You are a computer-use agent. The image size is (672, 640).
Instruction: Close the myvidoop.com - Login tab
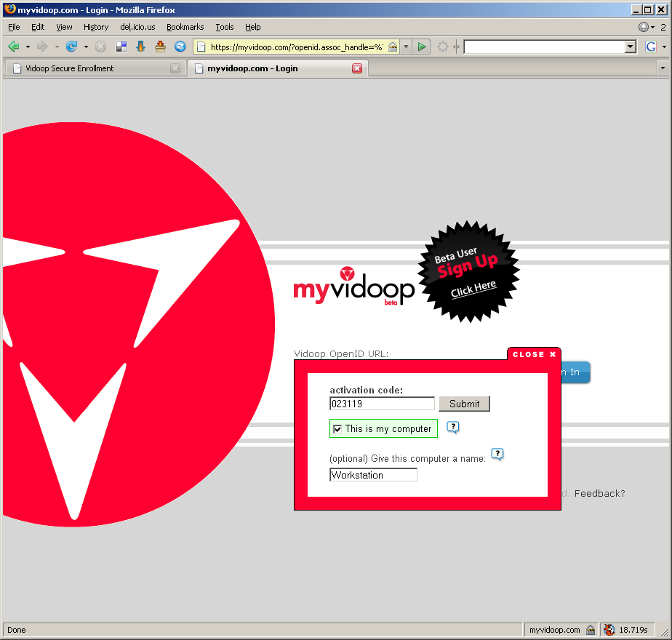(357, 68)
